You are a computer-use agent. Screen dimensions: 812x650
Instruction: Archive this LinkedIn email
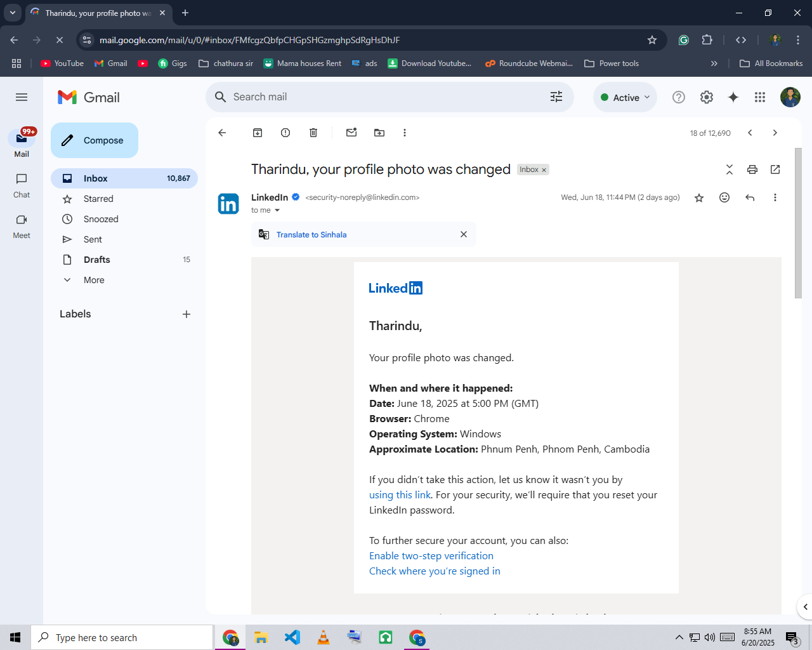click(258, 133)
